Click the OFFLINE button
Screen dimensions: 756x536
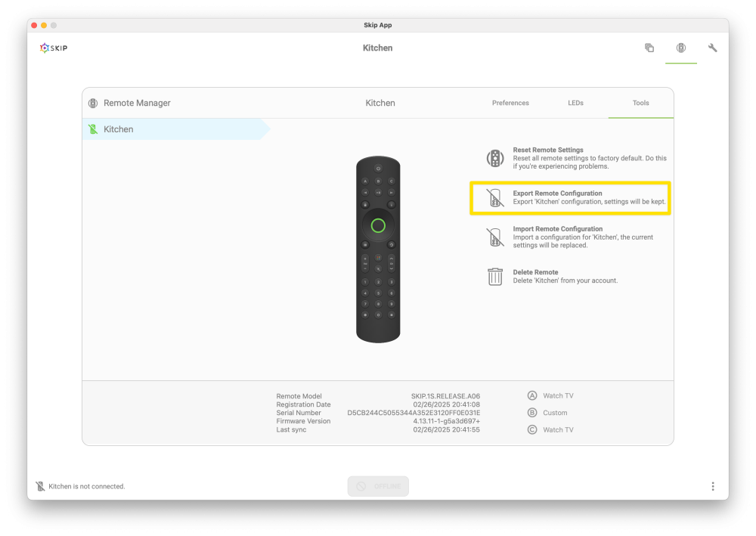pyautogui.click(x=378, y=486)
